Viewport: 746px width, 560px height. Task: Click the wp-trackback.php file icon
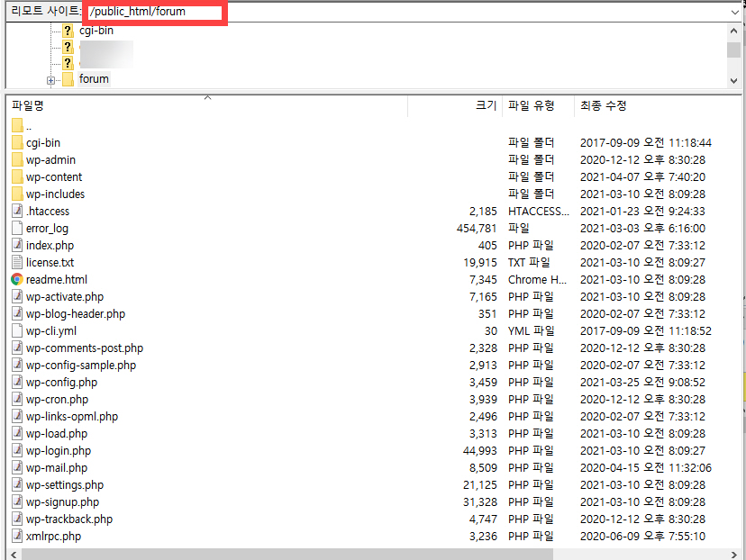pos(17,519)
